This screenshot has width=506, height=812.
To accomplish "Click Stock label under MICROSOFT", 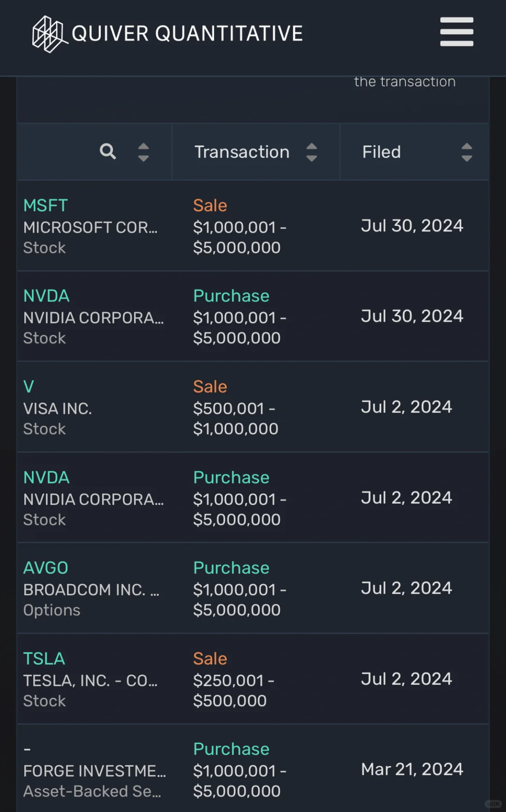I will [45, 247].
